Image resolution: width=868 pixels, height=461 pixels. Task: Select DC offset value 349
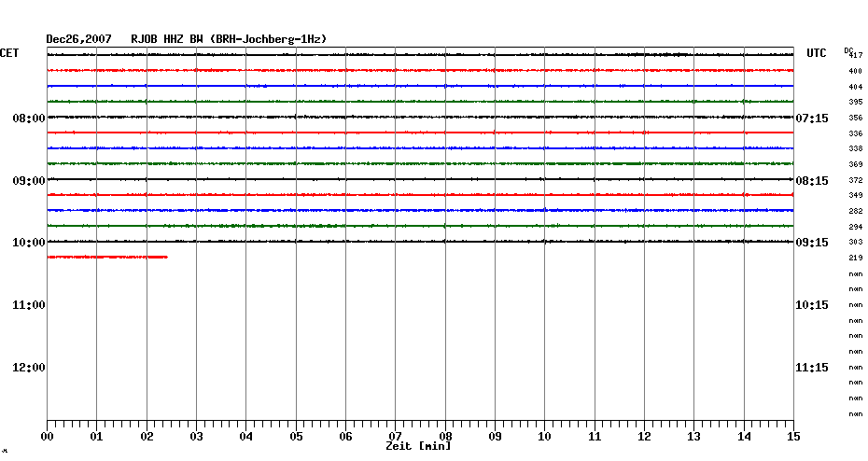(x=856, y=195)
